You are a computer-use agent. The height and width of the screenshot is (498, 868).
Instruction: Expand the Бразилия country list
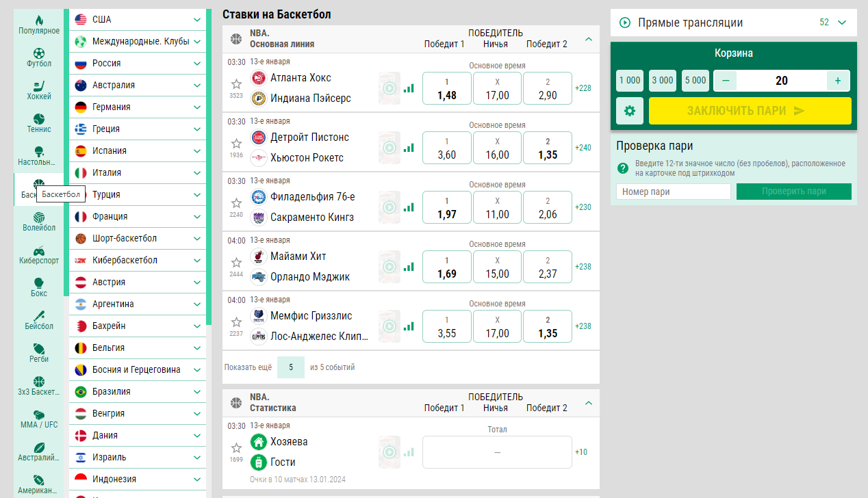(x=197, y=392)
